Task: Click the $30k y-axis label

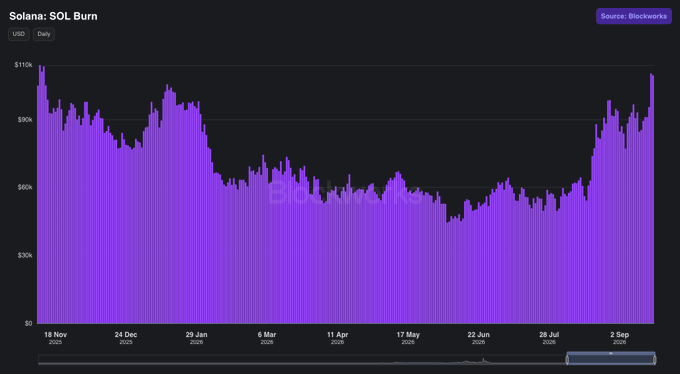Action: [x=25, y=256]
